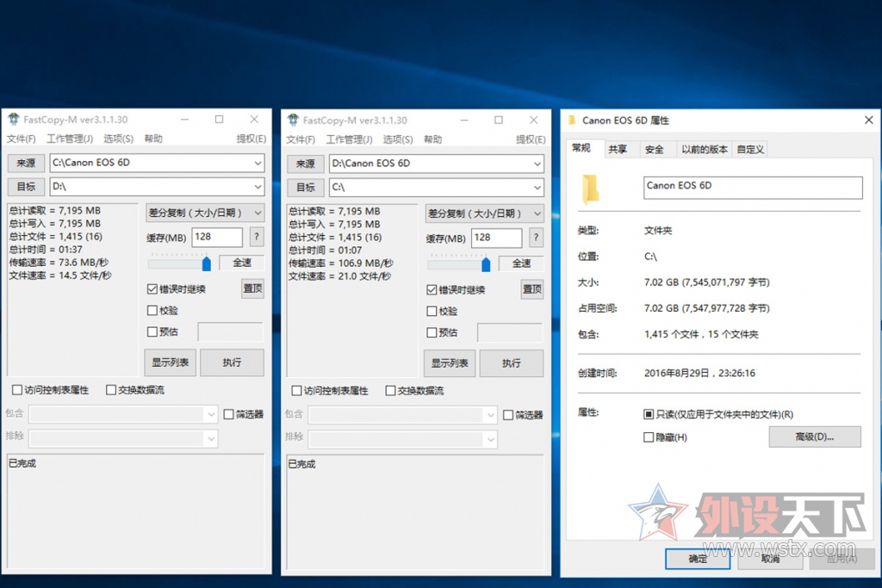Open 工作管理(J) menu in left FastCopy
Viewport: 882px width, 588px height.
[x=70, y=139]
